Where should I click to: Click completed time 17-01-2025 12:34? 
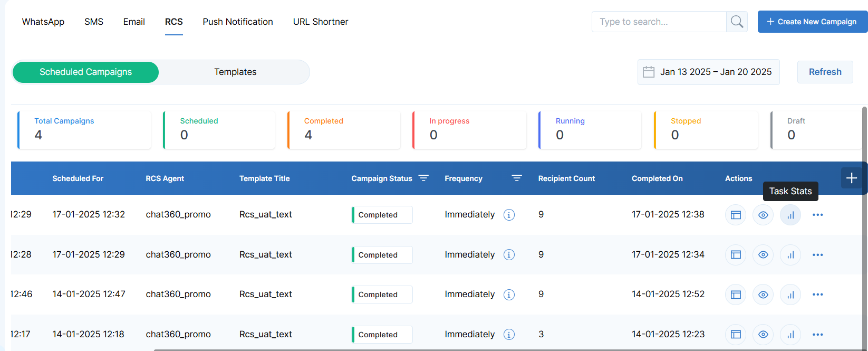(668, 254)
